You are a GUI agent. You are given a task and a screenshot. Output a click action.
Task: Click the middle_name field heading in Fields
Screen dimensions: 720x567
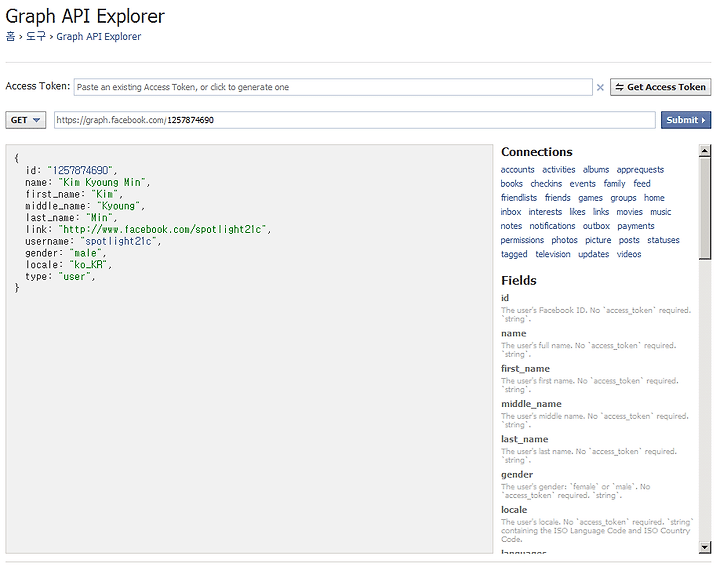[x=531, y=404]
